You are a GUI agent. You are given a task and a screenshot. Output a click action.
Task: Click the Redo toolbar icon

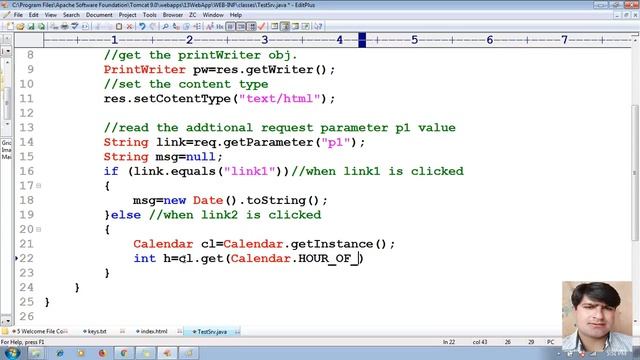pos(153,27)
